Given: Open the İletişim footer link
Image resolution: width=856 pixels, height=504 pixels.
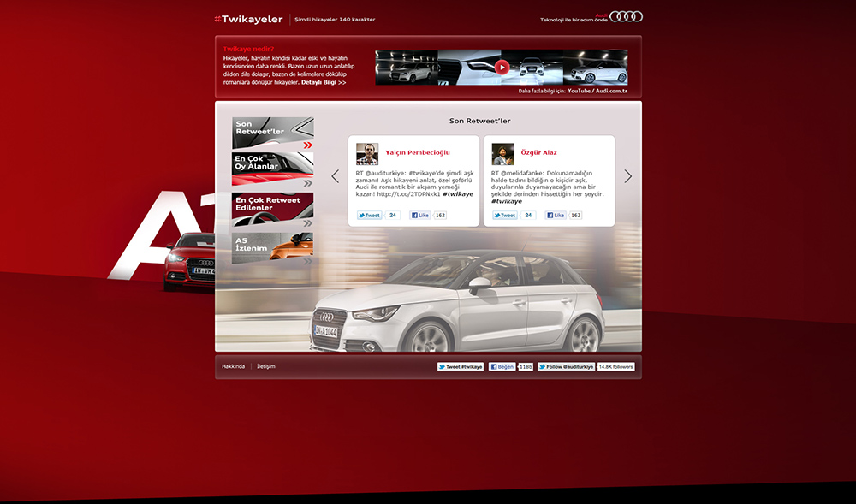Looking at the screenshot, I should (266, 366).
